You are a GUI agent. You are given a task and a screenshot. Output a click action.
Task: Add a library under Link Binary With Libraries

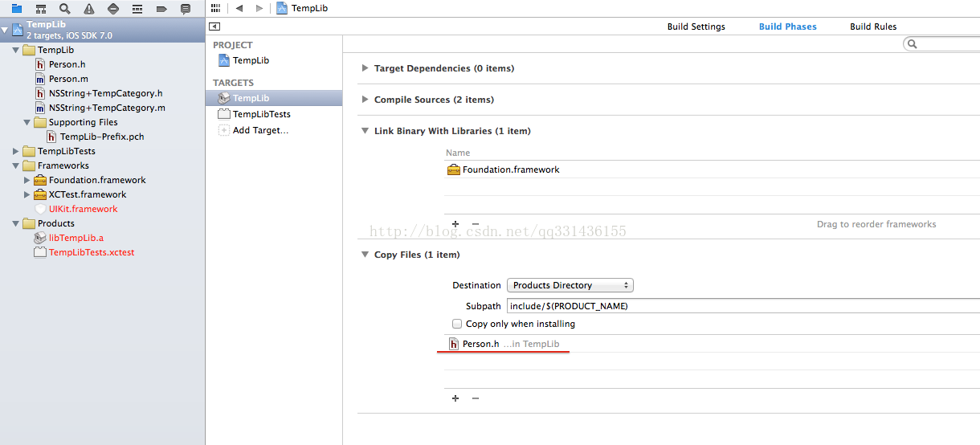[455, 224]
